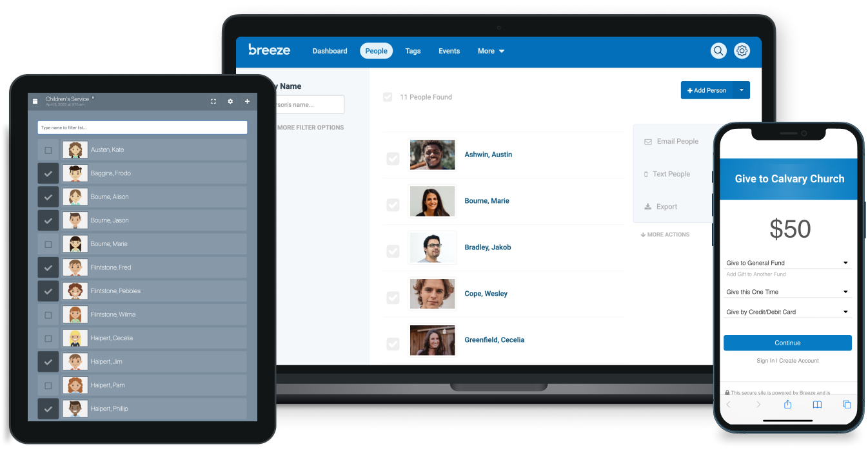Tap back arrow in phone browser

pos(729,405)
